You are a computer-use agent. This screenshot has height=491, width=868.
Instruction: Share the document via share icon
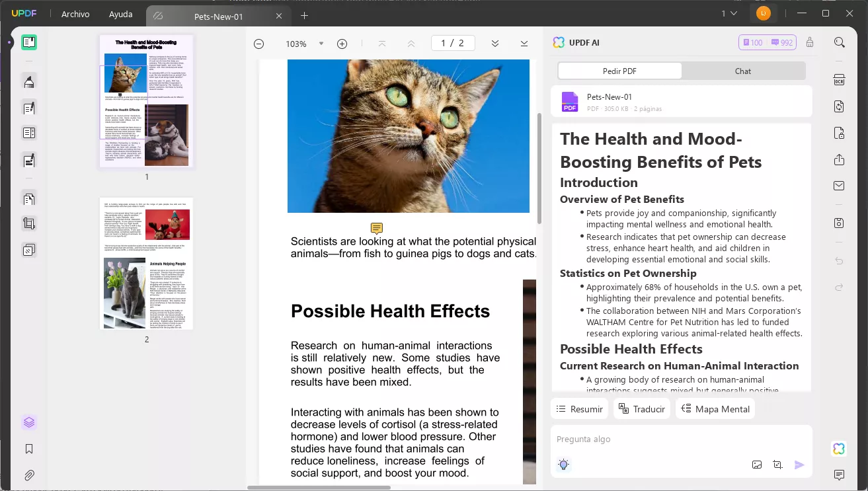coord(840,160)
